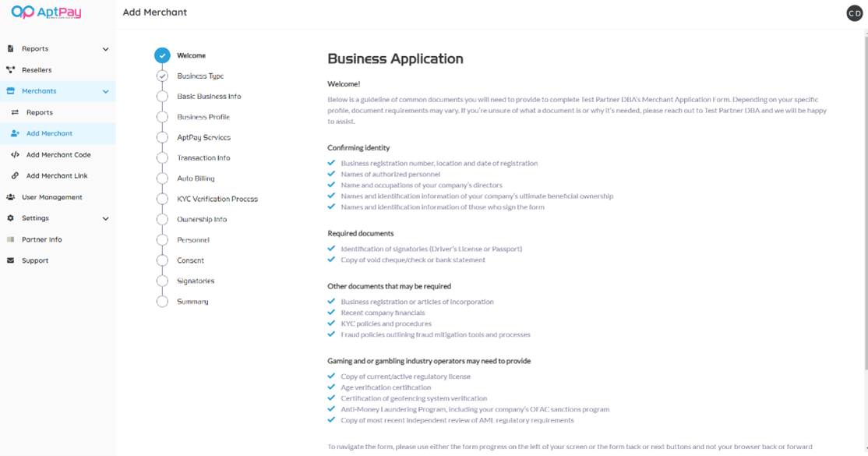
Task: Select the Basic Business Info step circle
Action: point(162,97)
